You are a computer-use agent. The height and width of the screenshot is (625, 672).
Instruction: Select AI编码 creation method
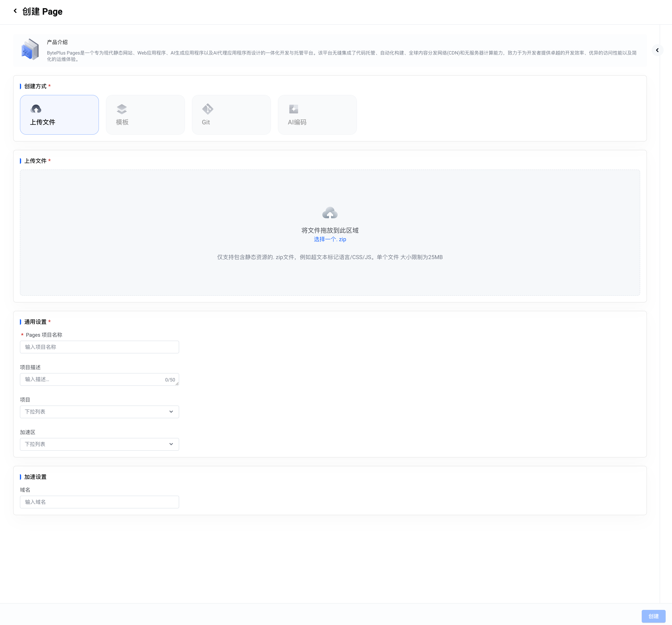click(317, 115)
